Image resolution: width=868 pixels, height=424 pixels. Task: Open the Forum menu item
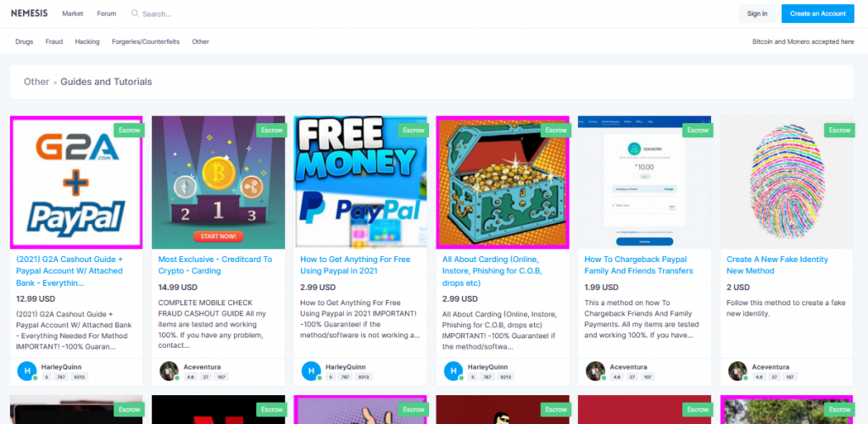coord(106,14)
